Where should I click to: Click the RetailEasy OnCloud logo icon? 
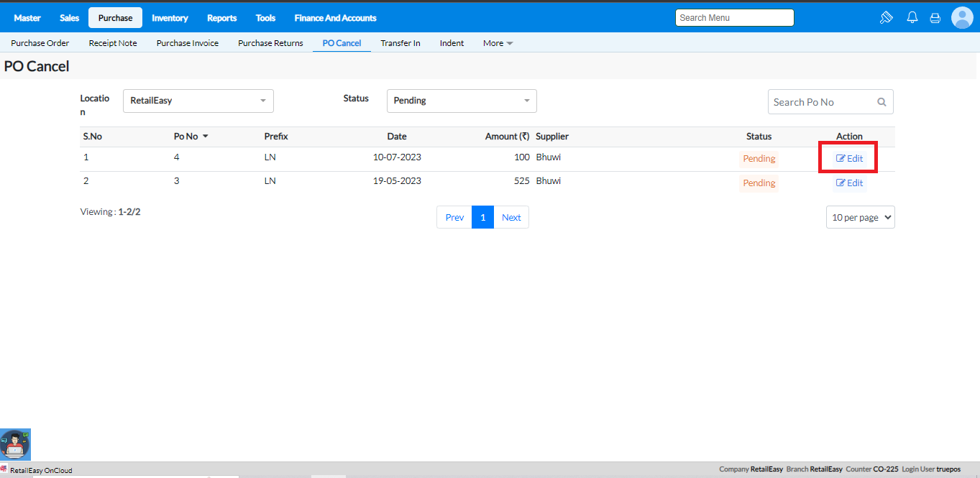[x=4, y=470]
